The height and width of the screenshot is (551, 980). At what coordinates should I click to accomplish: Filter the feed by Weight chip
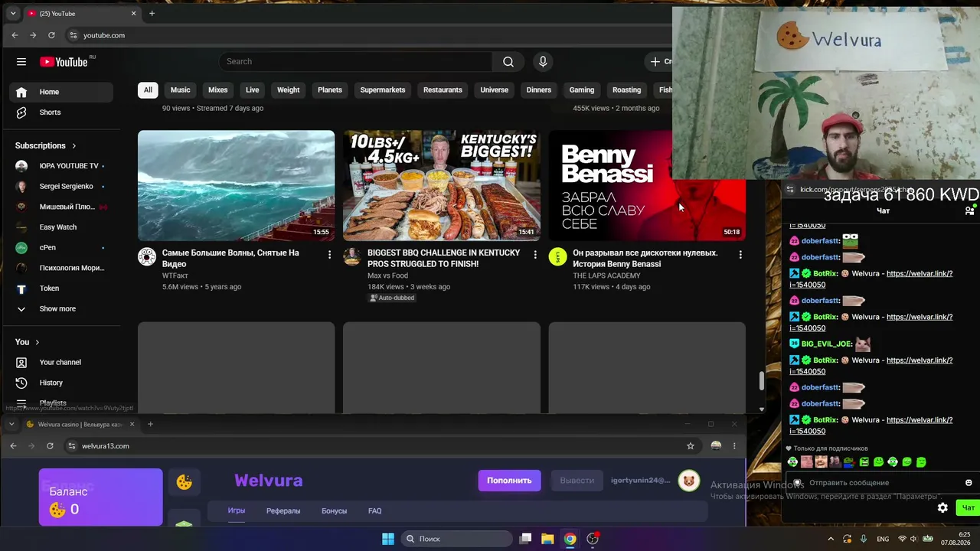pos(288,90)
